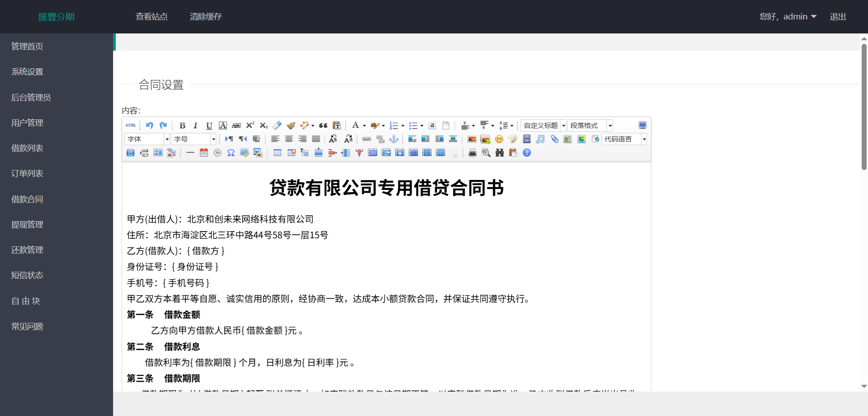
Task: Open editor help question mark
Action: (527, 153)
